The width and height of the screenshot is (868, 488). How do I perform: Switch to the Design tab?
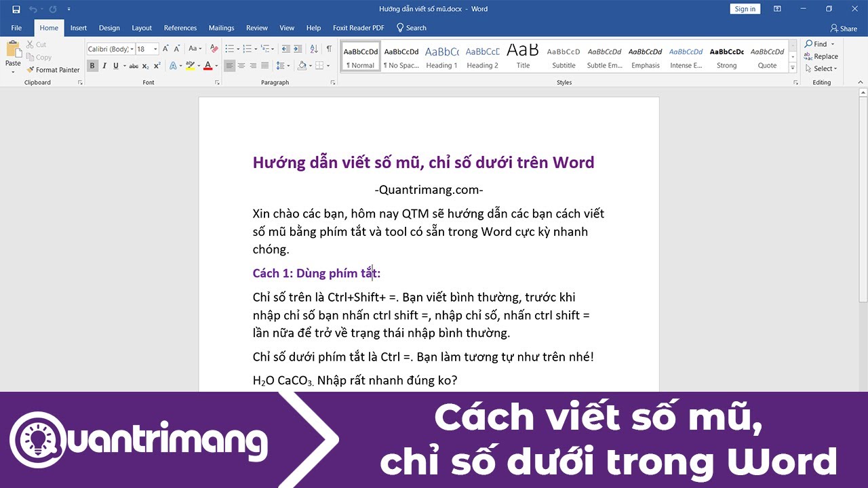[109, 28]
